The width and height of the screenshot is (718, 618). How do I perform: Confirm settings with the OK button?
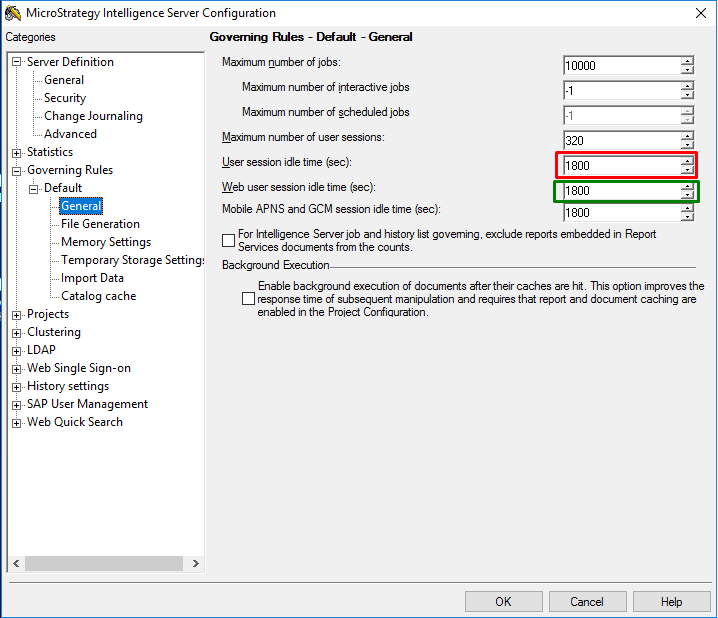504,602
